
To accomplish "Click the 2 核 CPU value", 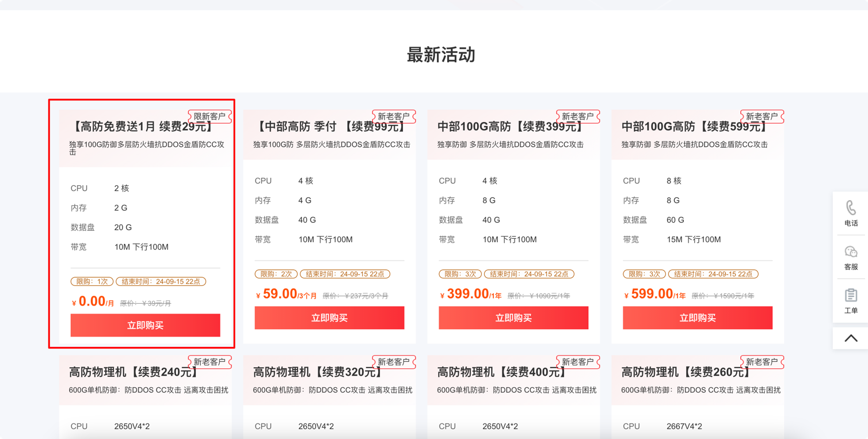I will (121, 188).
